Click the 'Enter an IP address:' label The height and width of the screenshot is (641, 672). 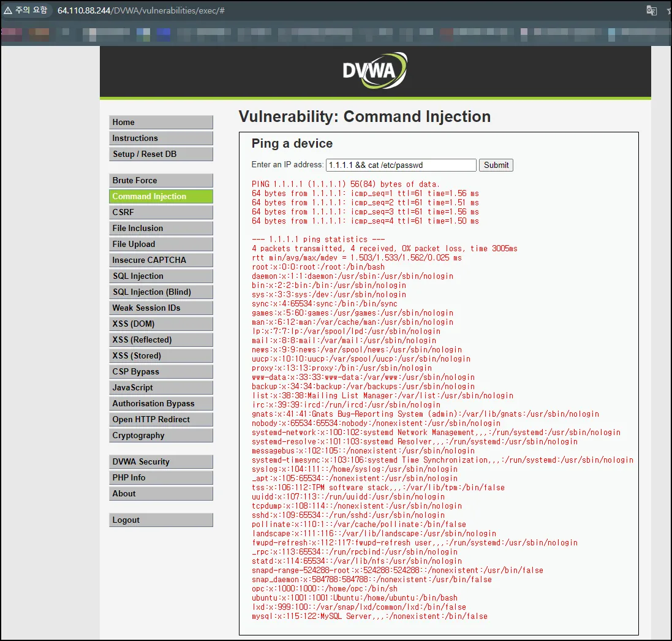(x=287, y=165)
